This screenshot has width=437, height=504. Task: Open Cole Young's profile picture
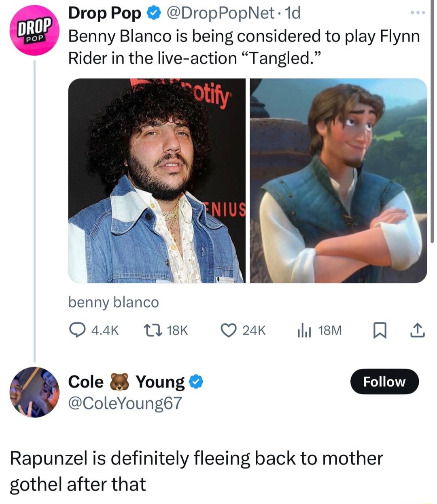coord(34,392)
